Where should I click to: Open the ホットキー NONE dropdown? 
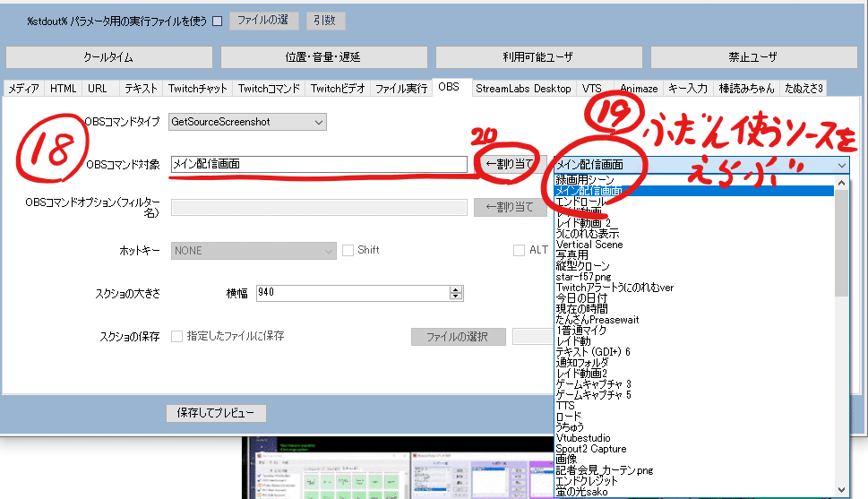pos(254,250)
